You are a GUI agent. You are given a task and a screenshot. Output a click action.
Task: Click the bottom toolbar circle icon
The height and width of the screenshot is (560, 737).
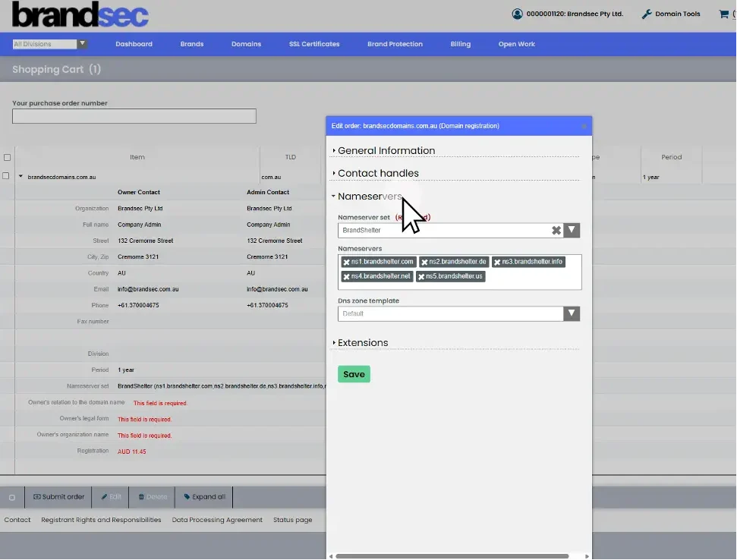point(12,498)
